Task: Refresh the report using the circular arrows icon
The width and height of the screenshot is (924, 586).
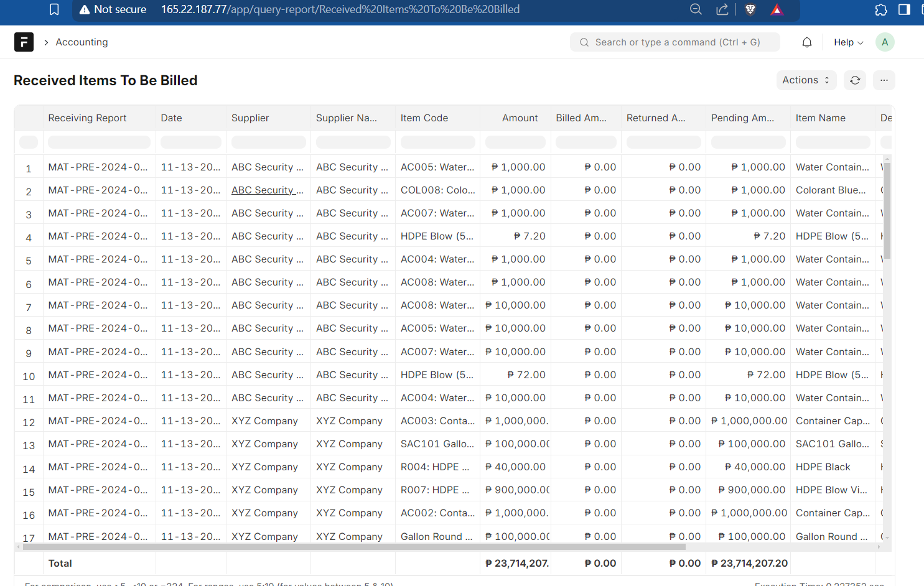Action: 854,80
